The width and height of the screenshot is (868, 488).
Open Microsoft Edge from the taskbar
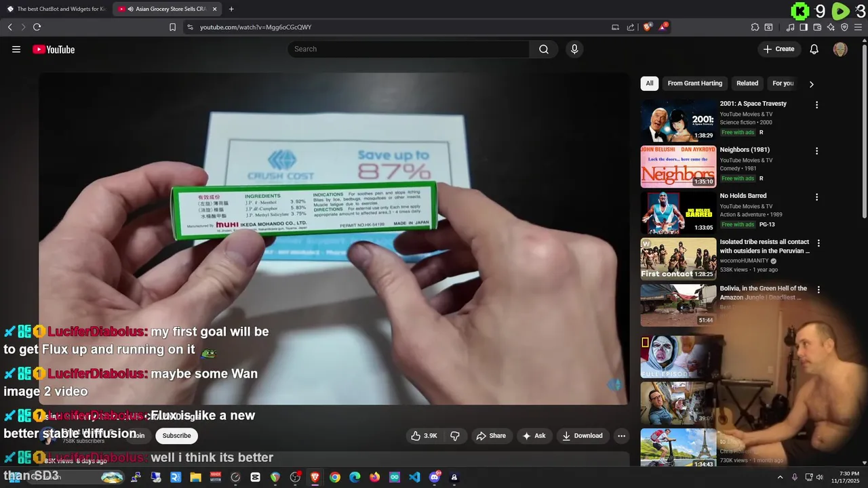pyautogui.click(x=355, y=477)
